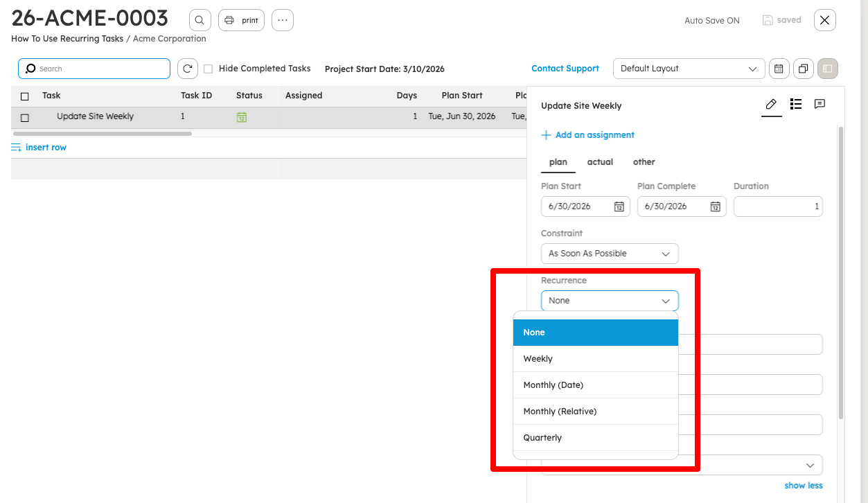
Task: Expand the Default Layout dropdown
Action: (689, 69)
